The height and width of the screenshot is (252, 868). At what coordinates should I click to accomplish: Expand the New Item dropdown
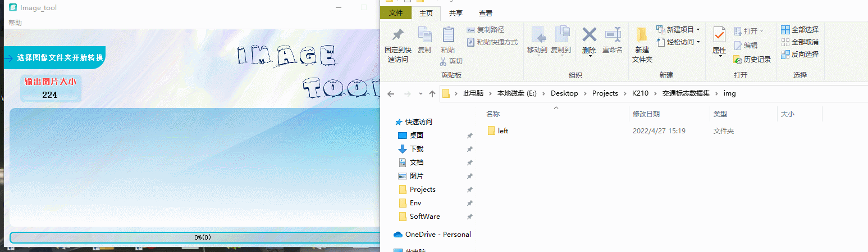click(x=678, y=29)
